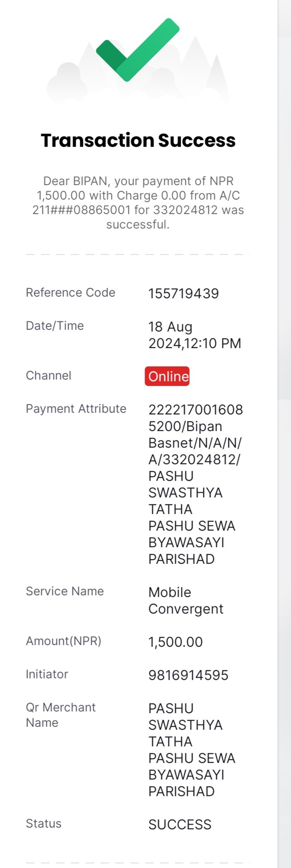Click the green success checkmark icon

(x=138, y=50)
